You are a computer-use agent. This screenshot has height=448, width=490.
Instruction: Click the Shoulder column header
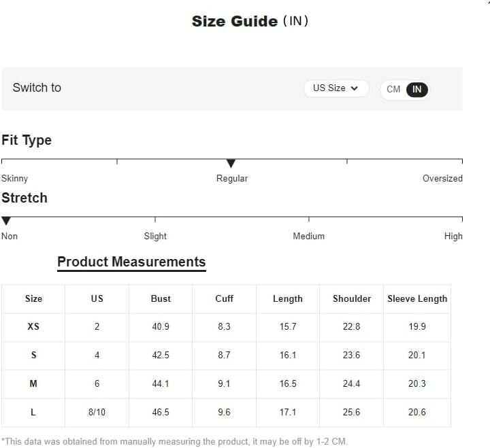pyautogui.click(x=352, y=298)
